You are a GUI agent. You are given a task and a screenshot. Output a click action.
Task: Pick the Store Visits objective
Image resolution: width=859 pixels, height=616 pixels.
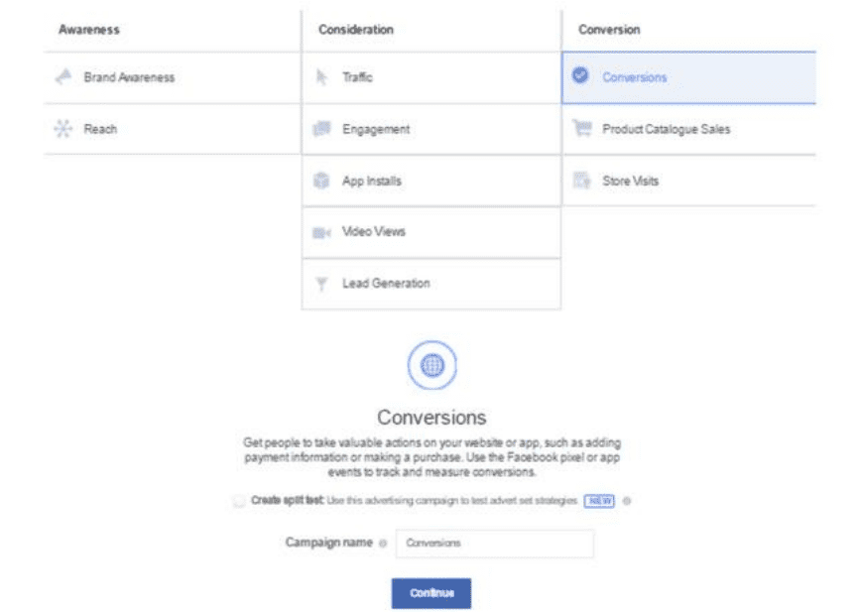pyautogui.click(x=688, y=181)
